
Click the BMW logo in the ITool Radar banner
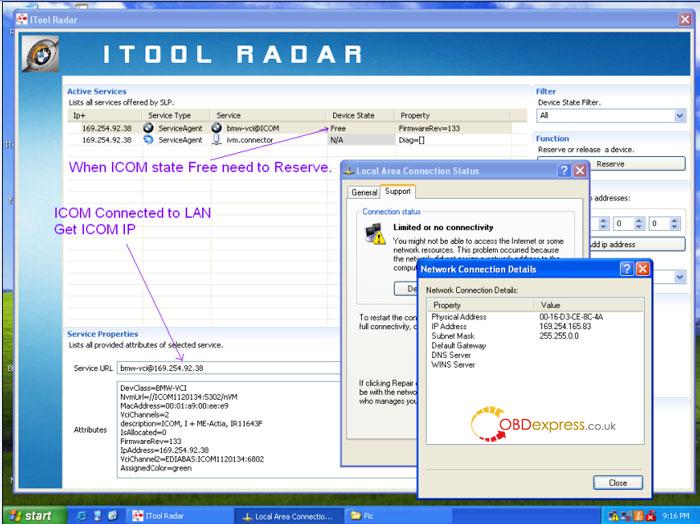click(x=40, y=54)
